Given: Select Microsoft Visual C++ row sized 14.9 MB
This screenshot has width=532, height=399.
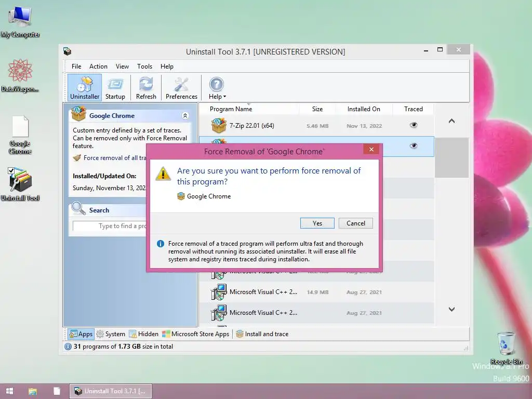Looking at the screenshot, I should tap(316, 292).
